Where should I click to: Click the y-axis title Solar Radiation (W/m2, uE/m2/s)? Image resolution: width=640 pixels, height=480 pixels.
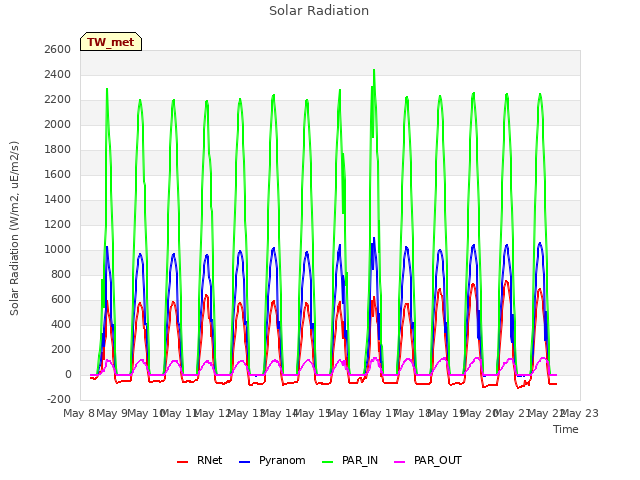[14, 228]
